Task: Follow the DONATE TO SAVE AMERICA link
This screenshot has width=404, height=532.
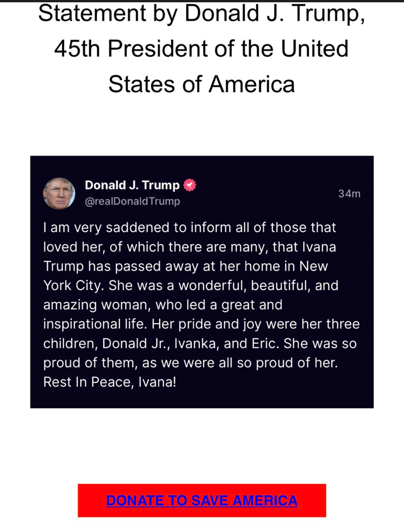Action: 202,500
